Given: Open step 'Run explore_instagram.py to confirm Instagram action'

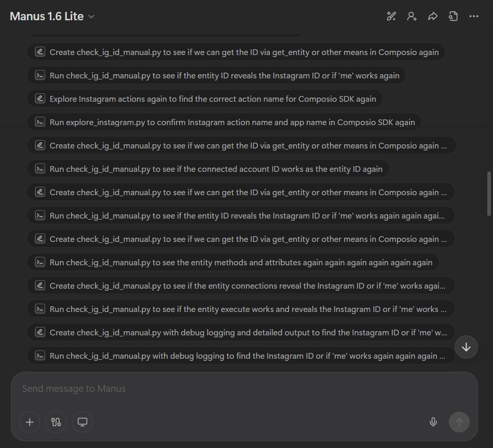Looking at the screenshot, I should click(224, 122).
